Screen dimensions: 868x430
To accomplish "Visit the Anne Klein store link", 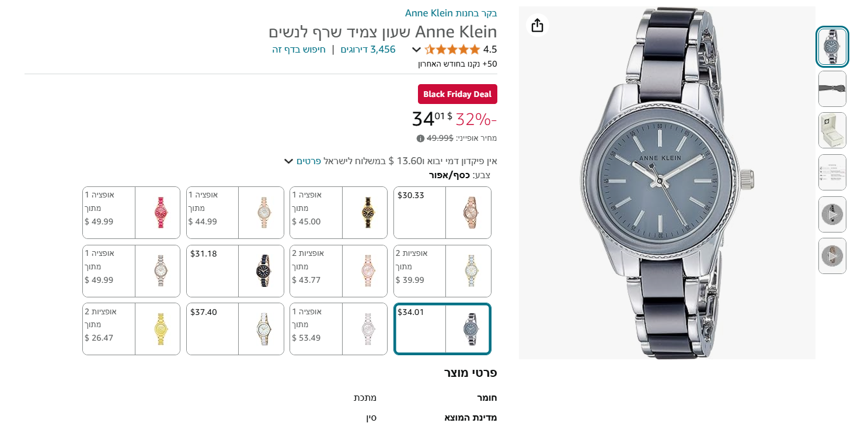I will click(x=451, y=13).
